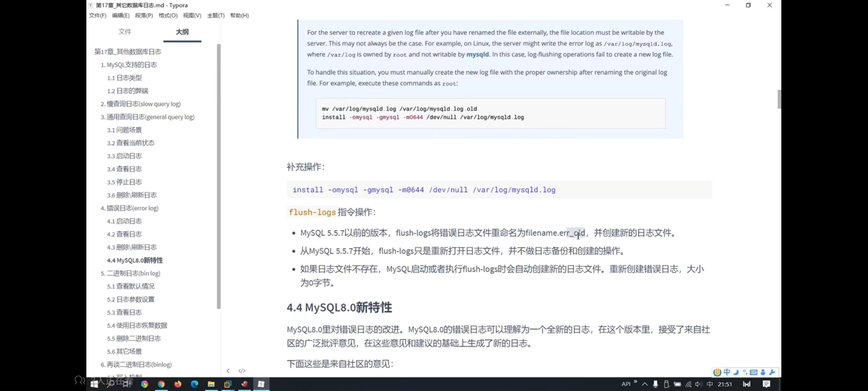Jump to outline item 1.2 日志的弊端
The height and width of the screenshot is (391, 868).
(x=127, y=91)
